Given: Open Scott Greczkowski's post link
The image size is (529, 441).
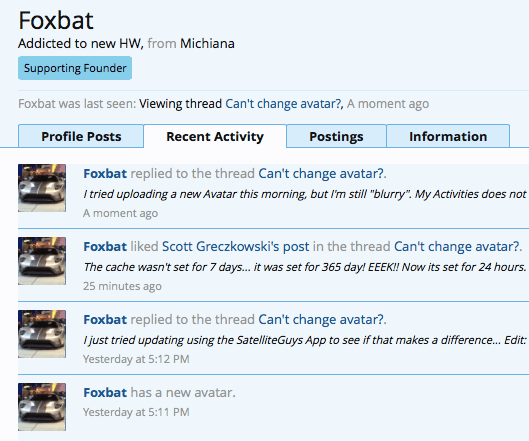Looking at the screenshot, I should [235, 246].
